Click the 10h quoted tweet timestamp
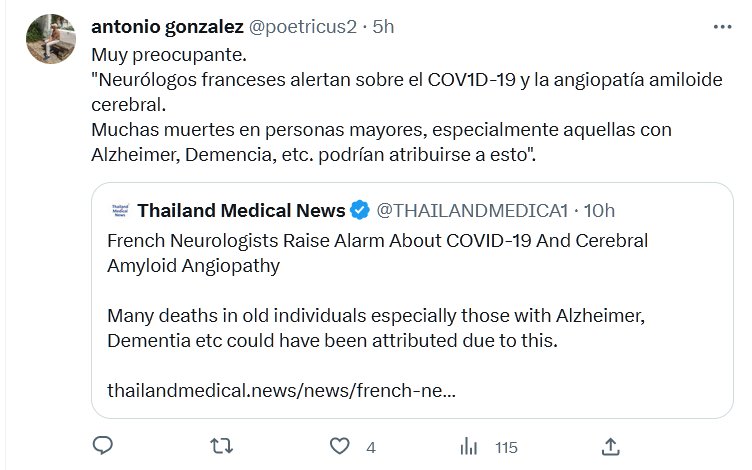Image resolution: width=752 pixels, height=470 pixels. [600, 211]
